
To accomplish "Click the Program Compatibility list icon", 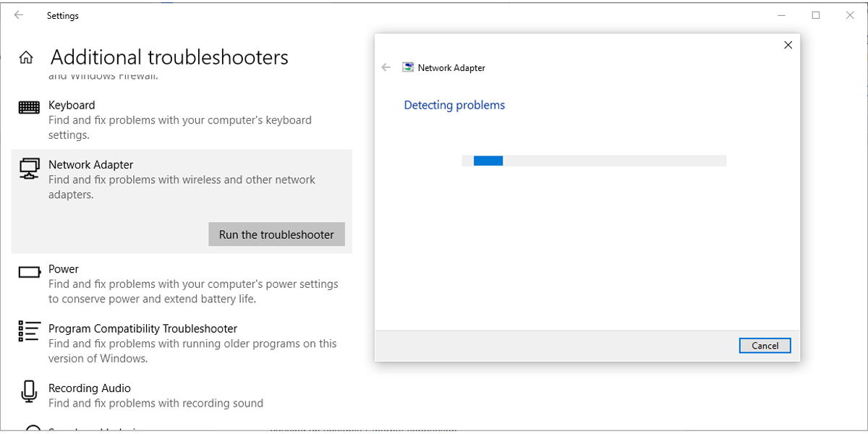I will point(29,331).
